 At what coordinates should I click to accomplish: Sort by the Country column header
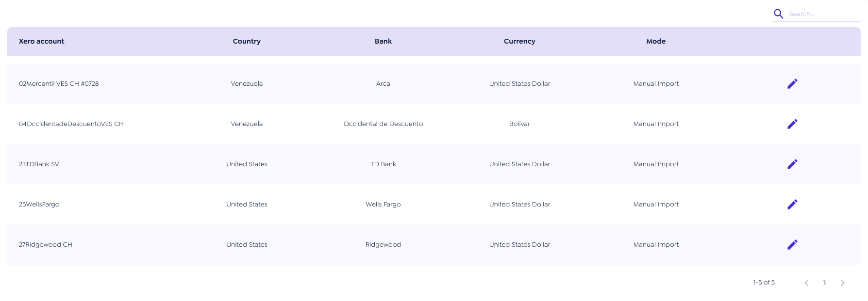(247, 41)
